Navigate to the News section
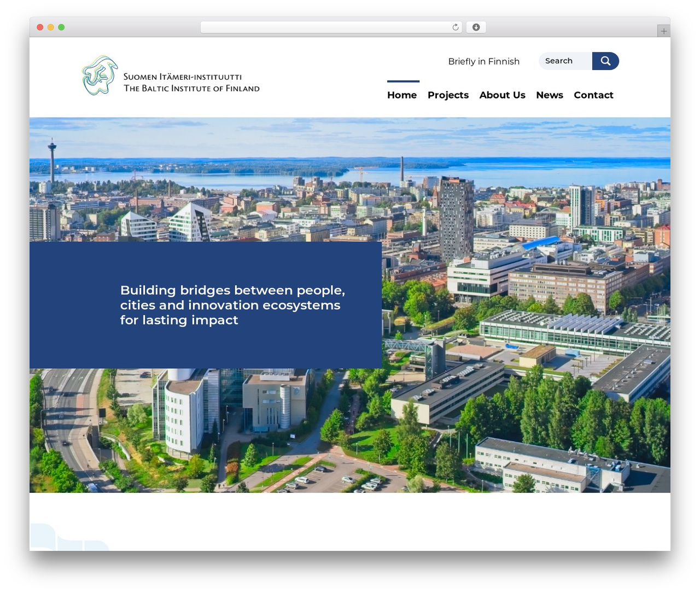Screen dimensions: 700x593 pos(550,95)
